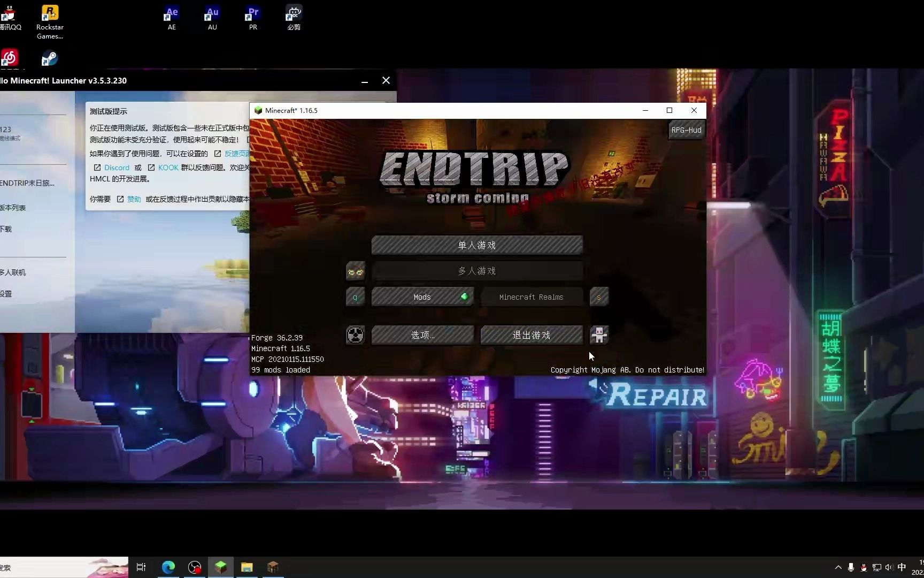
Task: Toggle the 中 input method indicator
Action: click(902, 567)
